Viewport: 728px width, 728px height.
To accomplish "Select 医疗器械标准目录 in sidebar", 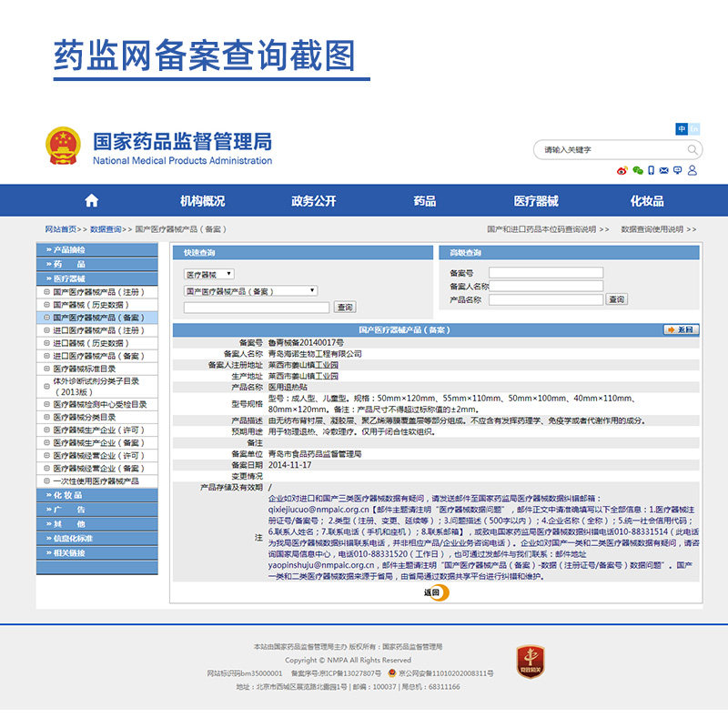I will tap(97, 369).
